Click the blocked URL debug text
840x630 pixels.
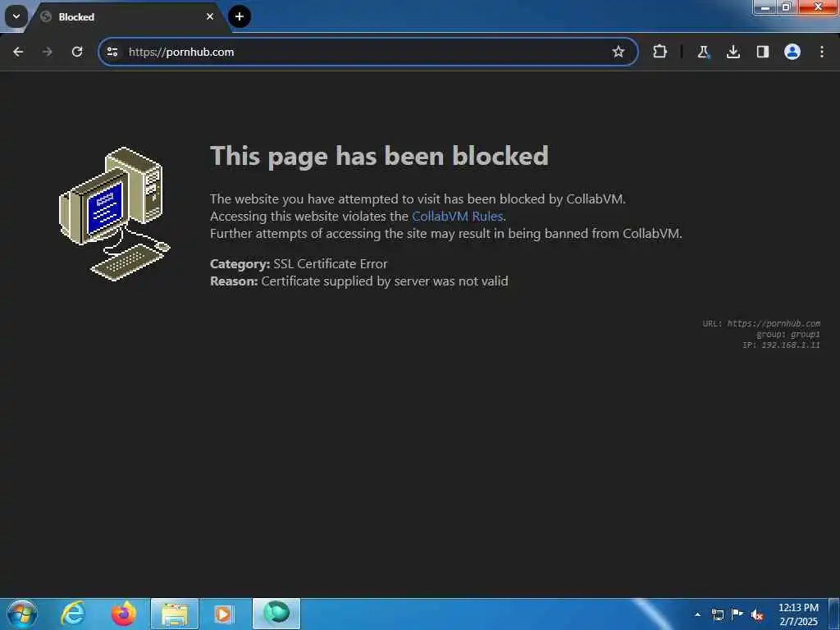(761, 323)
